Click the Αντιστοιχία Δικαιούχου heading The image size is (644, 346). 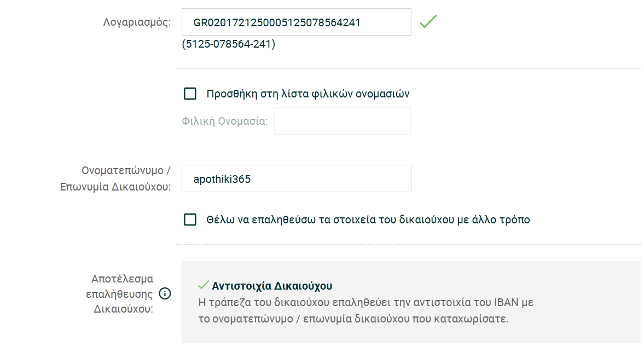point(272,286)
